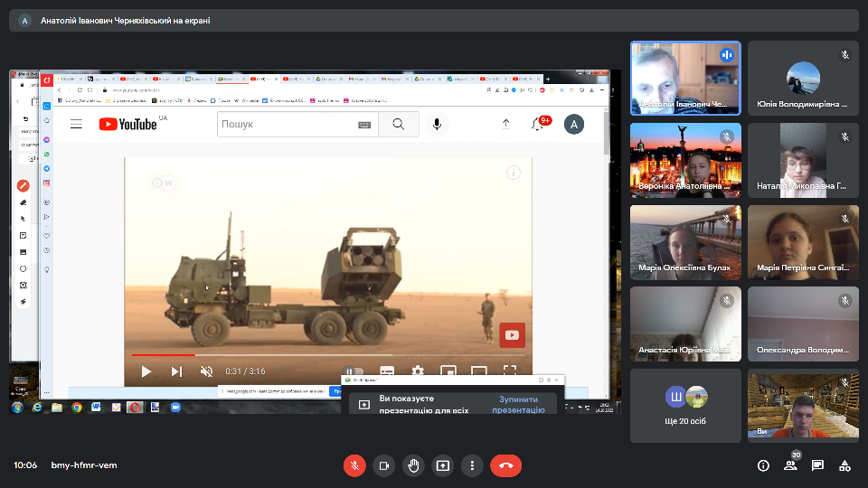Unmute your microphone in the Meet bar

click(354, 465)
